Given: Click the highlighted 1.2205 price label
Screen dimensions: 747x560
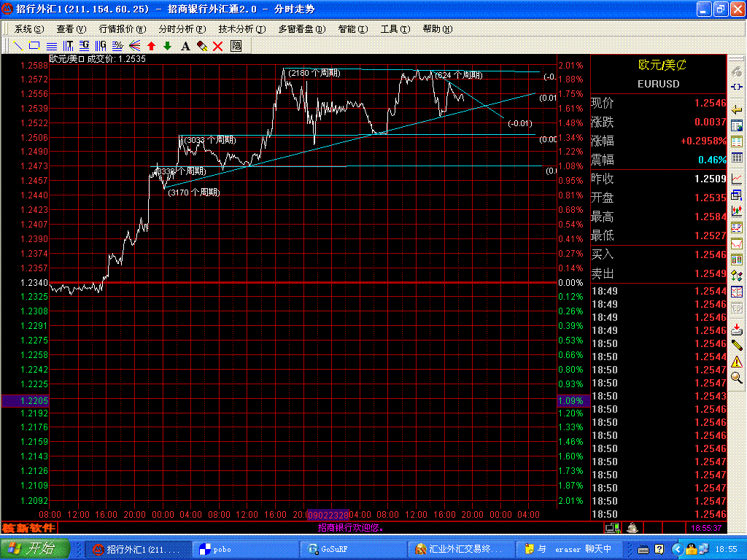Looking at the screenshot, I should tap(25, 401).
